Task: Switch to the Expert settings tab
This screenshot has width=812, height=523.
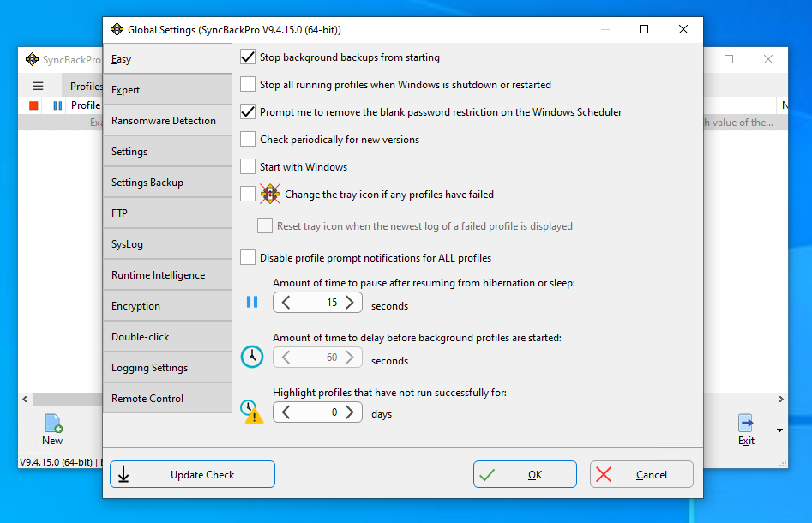Action: (x=167, y=89)
